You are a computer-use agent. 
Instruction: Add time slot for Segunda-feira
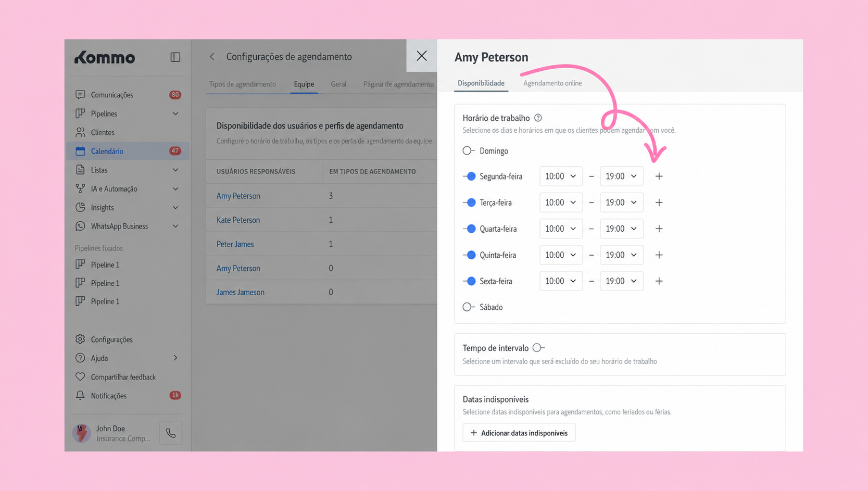(x=659, y=177)
